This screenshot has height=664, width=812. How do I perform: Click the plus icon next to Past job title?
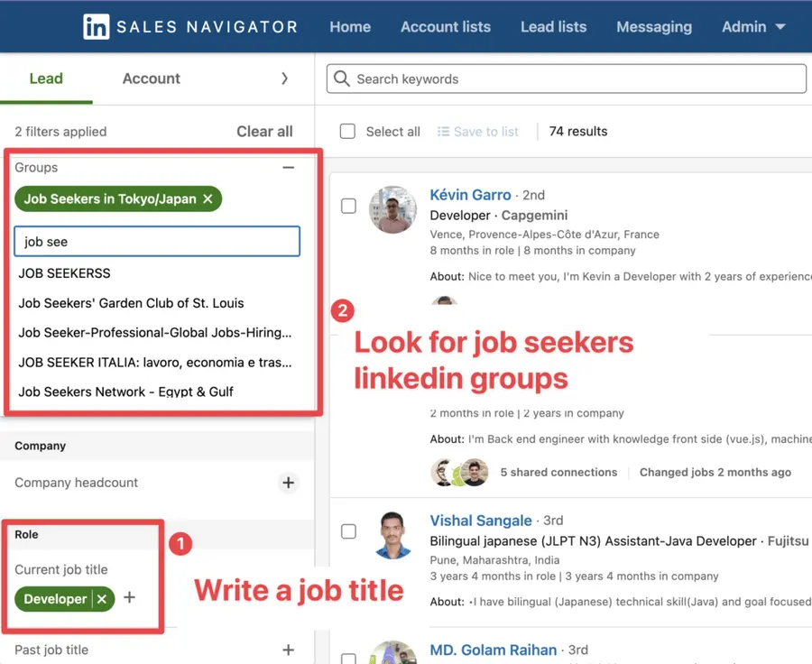click(289, 650)
